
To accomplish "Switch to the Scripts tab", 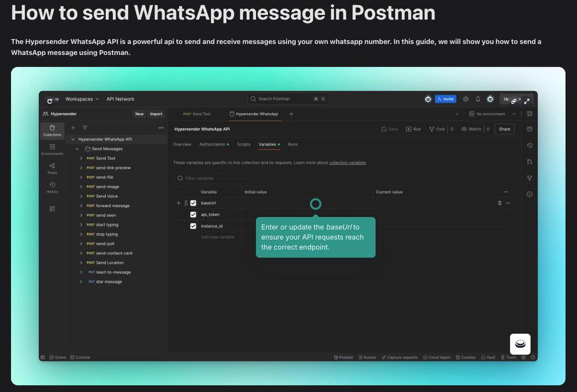I will 244,144.
